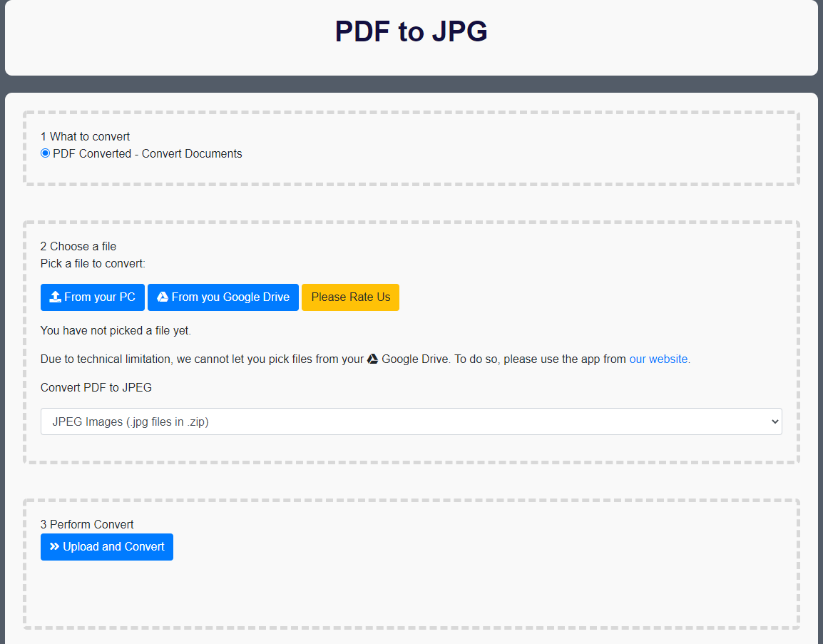This screenshot has height=644, width=823.
Task: Click the Google Drive logo on the blue button
Action: click(x=163, y=297)
